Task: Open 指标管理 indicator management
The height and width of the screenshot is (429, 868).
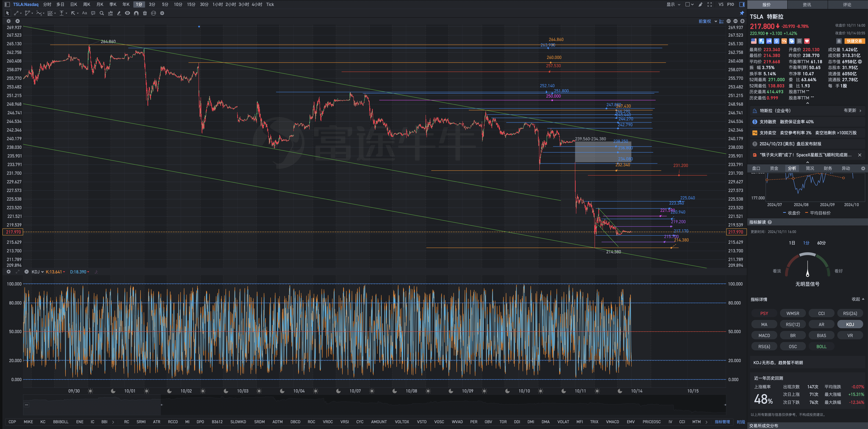Action: point(722,422)
